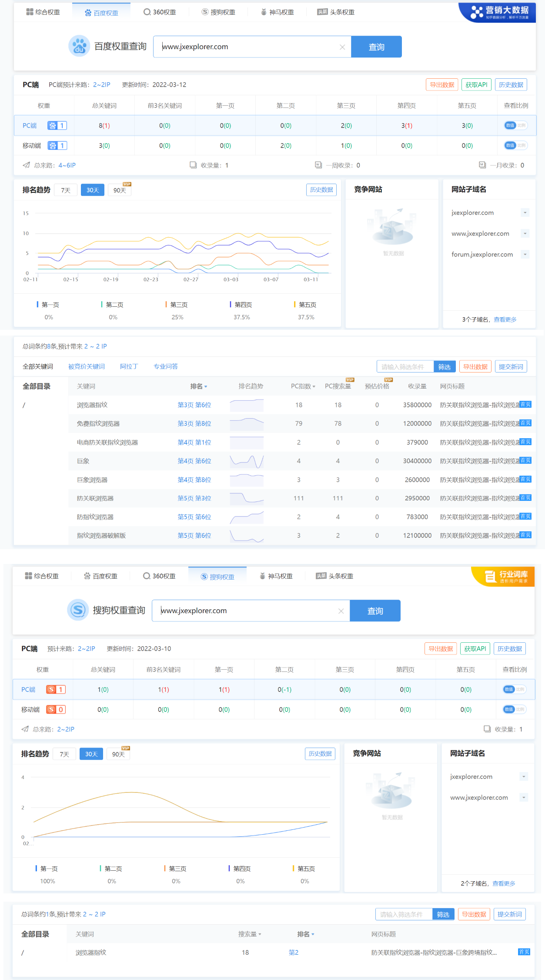
Task: Toggle the 数值/比例 switch in the Sogou PC端 row
Action: 515,689
